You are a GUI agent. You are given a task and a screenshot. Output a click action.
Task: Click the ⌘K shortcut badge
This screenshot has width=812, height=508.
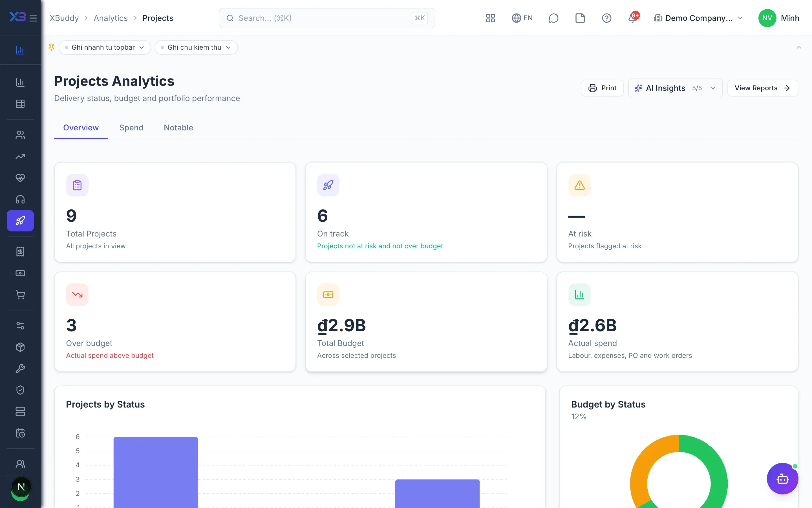click(x=420, y=18)
